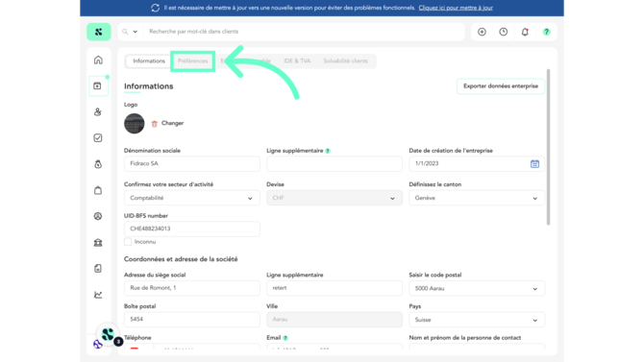Click the date de création field showing 1/1/2023
Screen dimensions: 644x362
pyautogui.click(x=477, y=163)
